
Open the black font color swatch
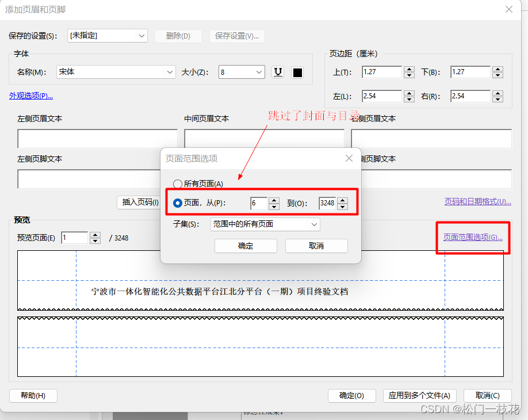click(x=297, y=72)
